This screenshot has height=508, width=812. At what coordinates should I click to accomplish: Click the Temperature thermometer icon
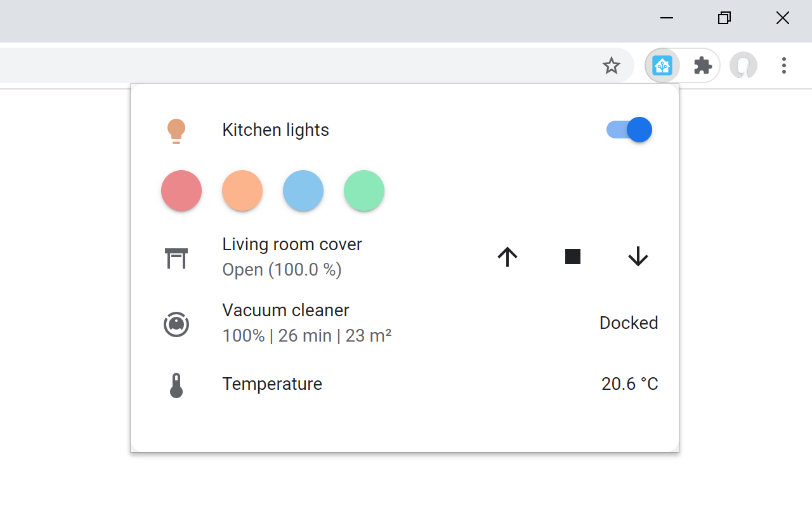[176, 384]
